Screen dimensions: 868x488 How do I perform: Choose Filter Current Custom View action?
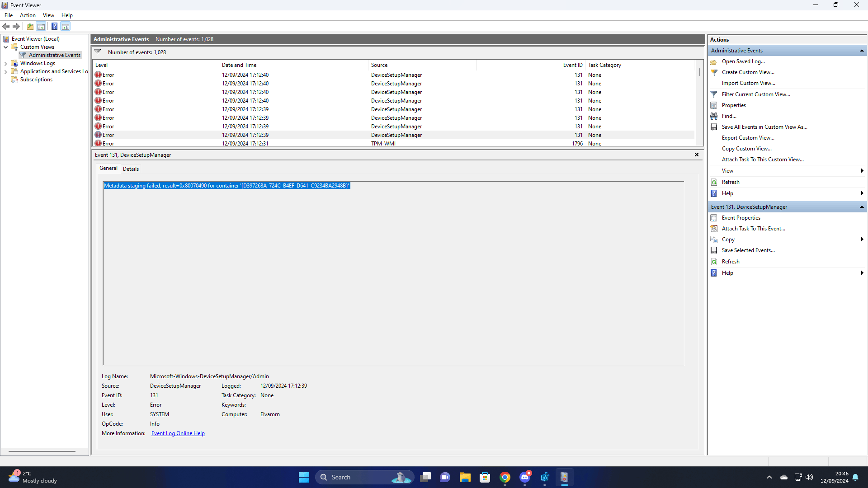point(756,94)
